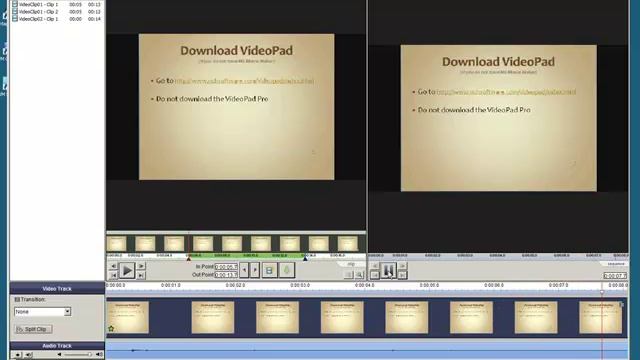The image size is (640, 360).
Task: Click the high volume speaker icon
Action: (x=99, y=355)
